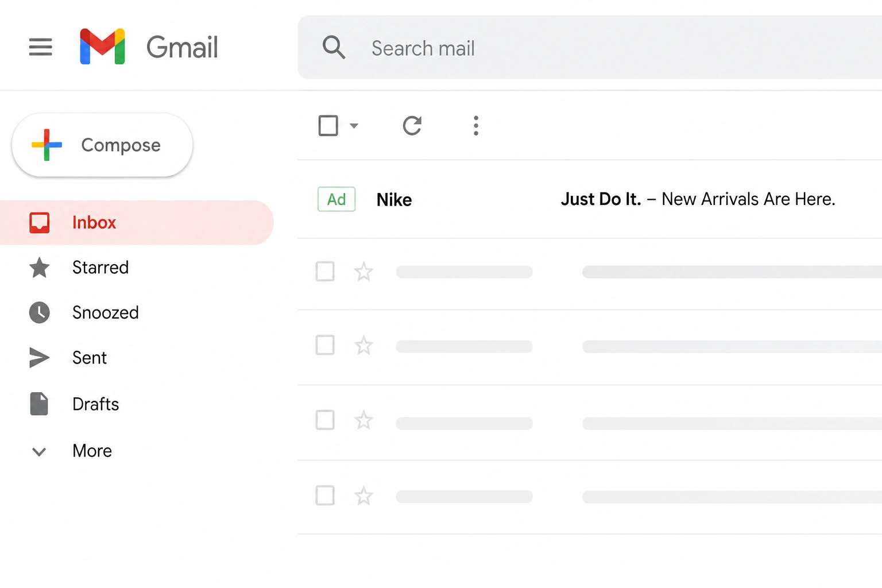The image size is (882, 588).
Task: Click the Gmail M logo
Action: [x=102, y=47]
